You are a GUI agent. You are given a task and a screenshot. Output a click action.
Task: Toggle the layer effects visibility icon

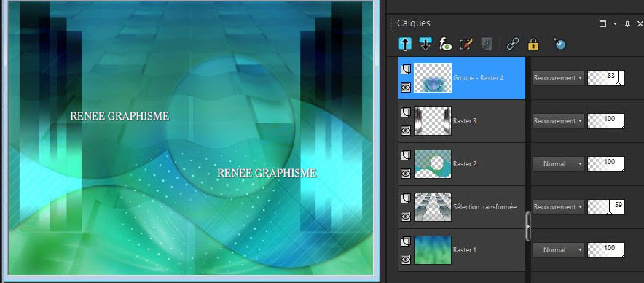[x=446, y=44]
